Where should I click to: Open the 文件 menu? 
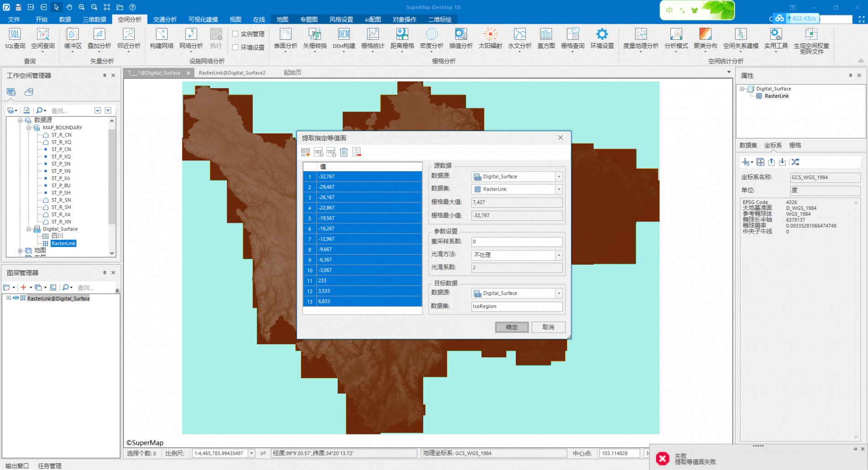pos(14,19)
